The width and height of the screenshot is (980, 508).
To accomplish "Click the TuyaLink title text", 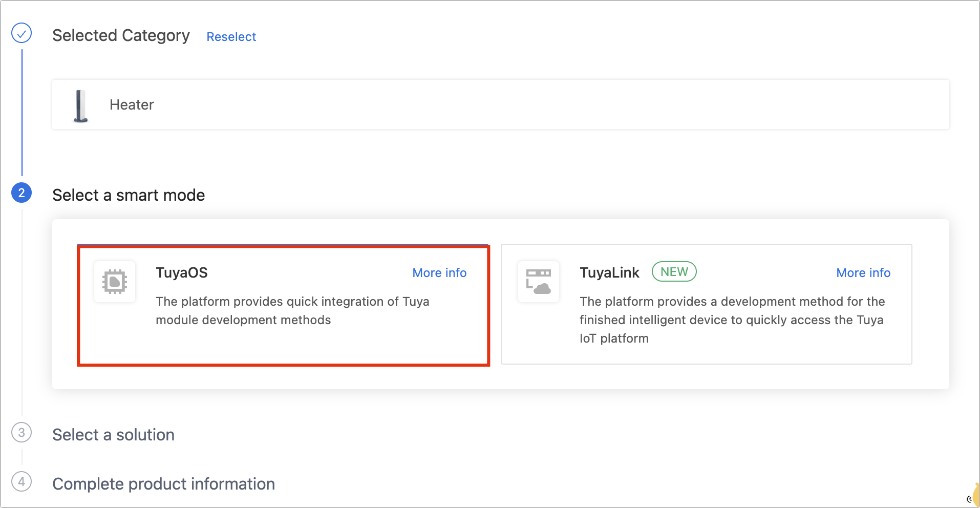I will pyautogui.click(x=609, y=272).
